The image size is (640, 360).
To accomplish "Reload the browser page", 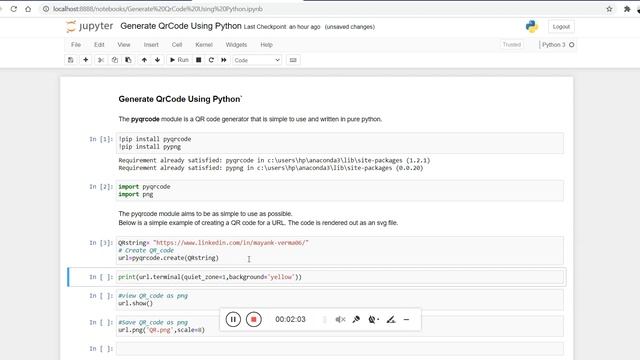I will pos(13,9).
